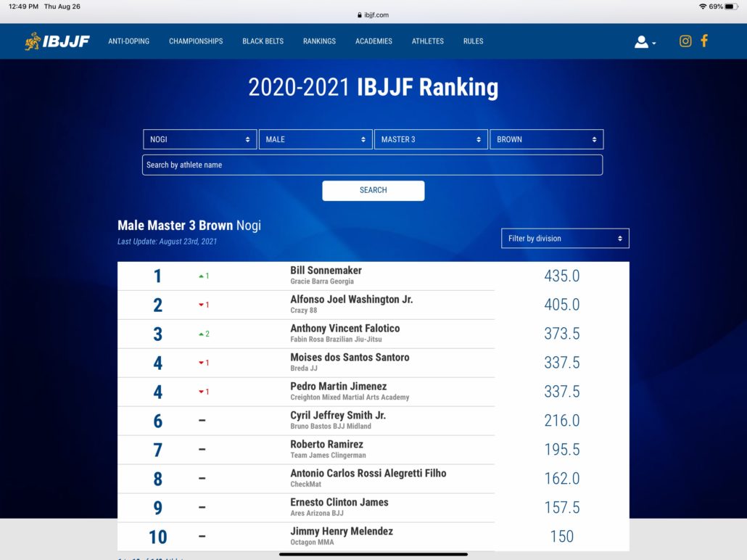
Task: Select athlete Bill Sonnemaker
Action: tap(326, 271)
